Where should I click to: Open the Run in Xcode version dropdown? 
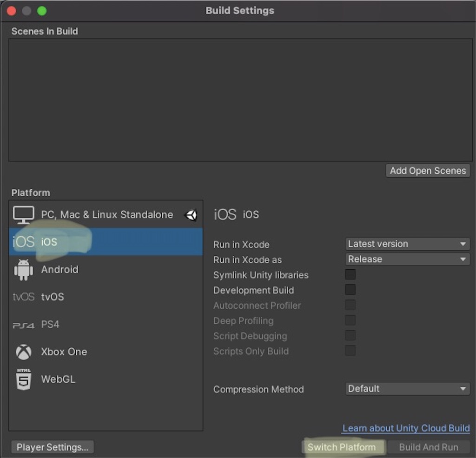point(407,244)
